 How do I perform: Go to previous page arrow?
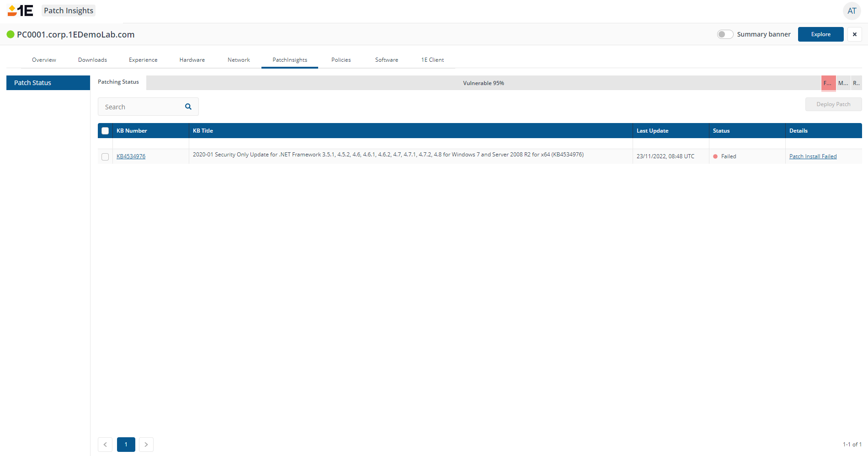[105, 445]
